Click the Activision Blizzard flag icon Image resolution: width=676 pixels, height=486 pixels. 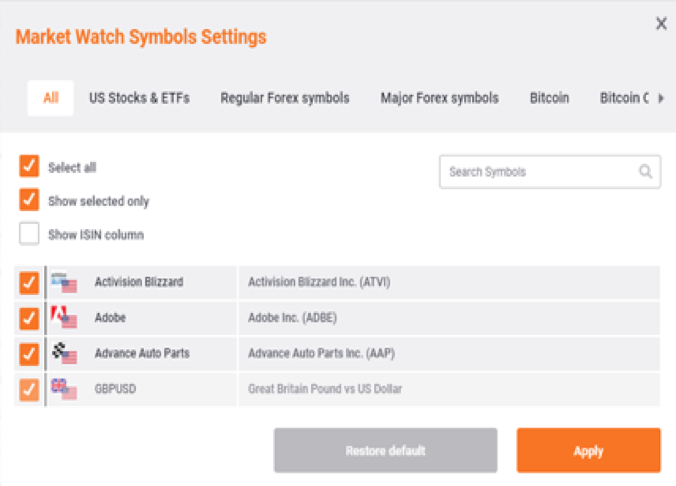tap(64, 283)
